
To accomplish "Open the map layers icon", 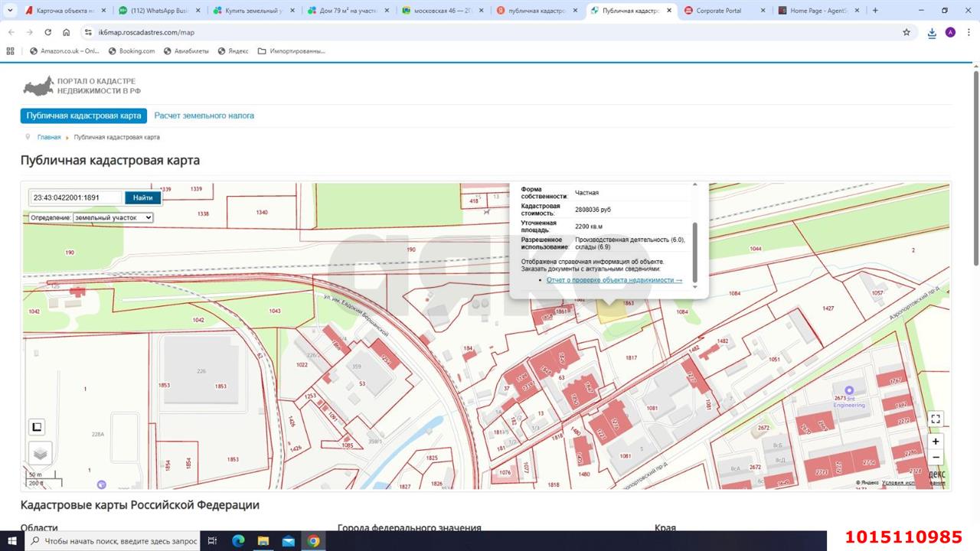I will click(x=41, y=453).
